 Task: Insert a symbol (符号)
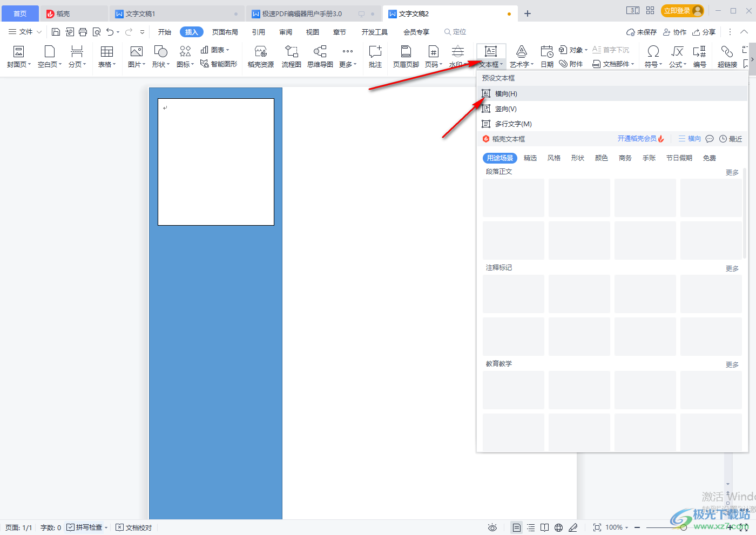(x=653, y=57)
